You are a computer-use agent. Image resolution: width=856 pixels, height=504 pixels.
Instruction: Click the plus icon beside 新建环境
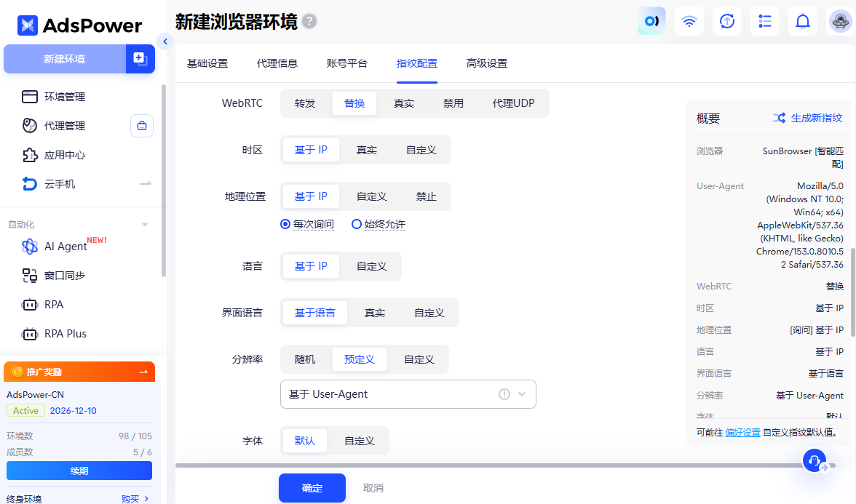click(x=140, y=59)
